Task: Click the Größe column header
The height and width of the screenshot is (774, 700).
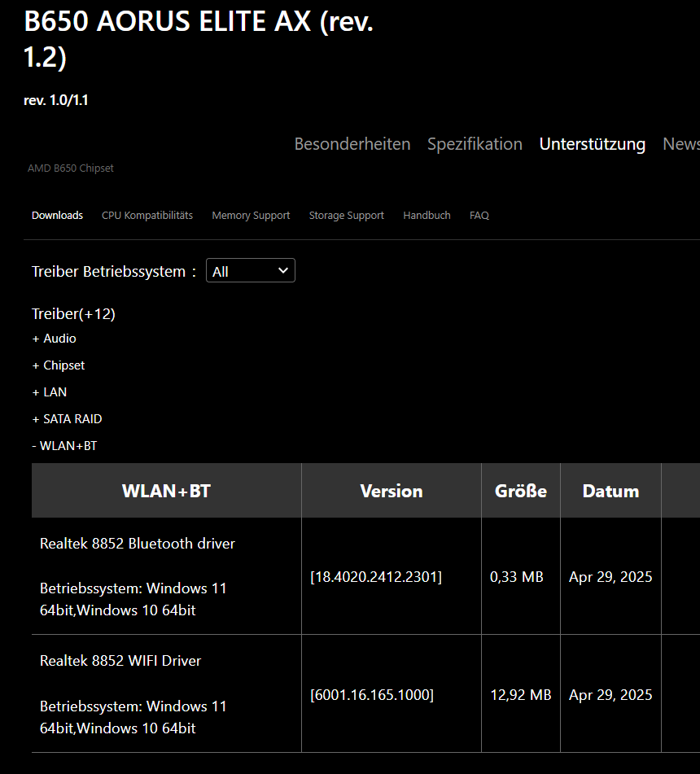Action: pos(521,491)
